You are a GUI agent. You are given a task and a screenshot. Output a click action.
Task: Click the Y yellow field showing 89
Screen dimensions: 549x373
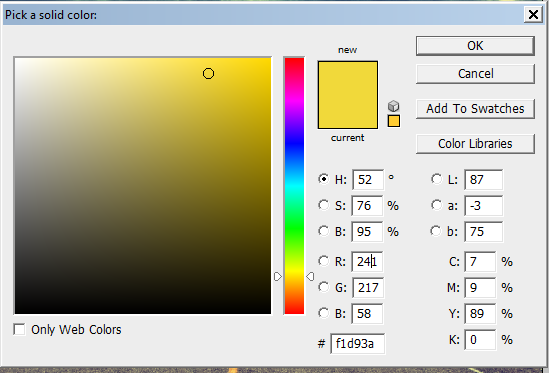[480, 313]
